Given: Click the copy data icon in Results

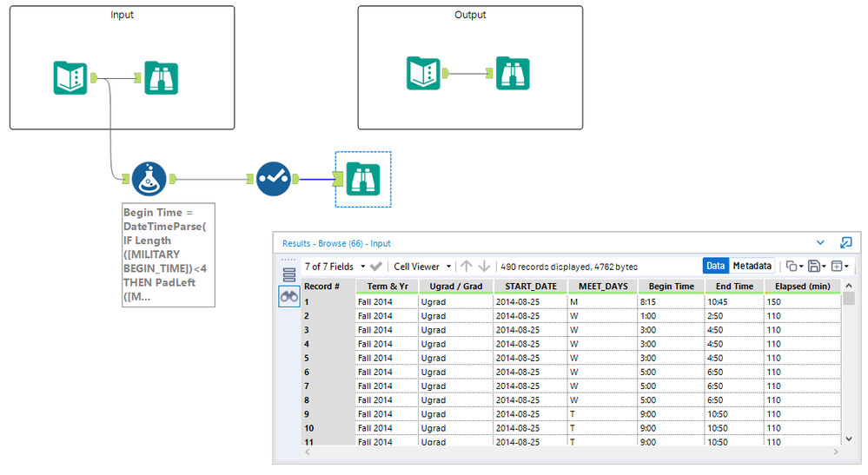Looking at the screenshot, I should pyautogui.click(x=792, y=267).
